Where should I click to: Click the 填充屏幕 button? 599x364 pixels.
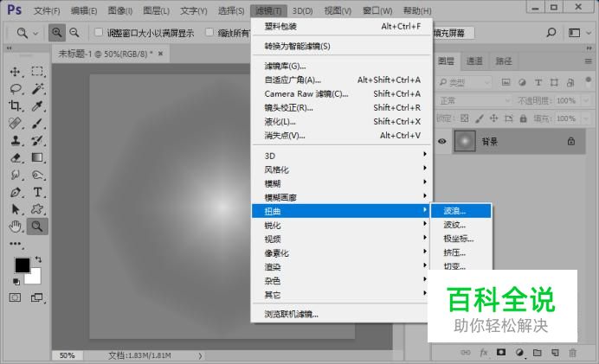click(454, 33)
